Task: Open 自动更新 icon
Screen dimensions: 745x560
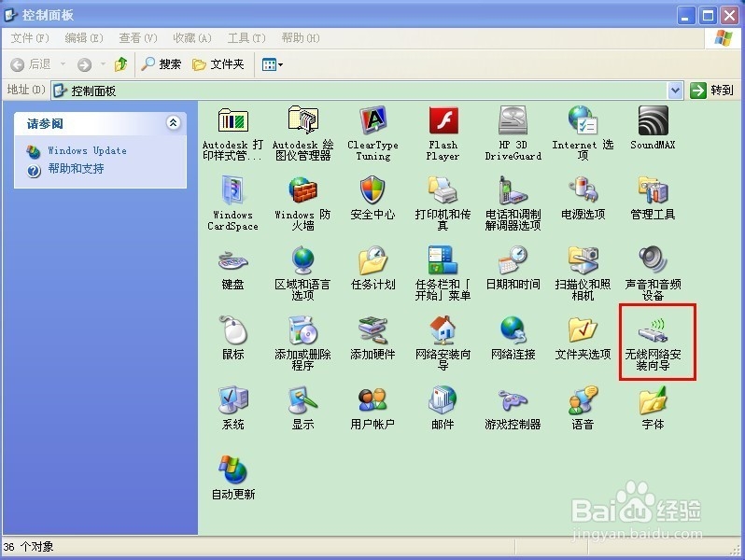Action: click(232, 469)
